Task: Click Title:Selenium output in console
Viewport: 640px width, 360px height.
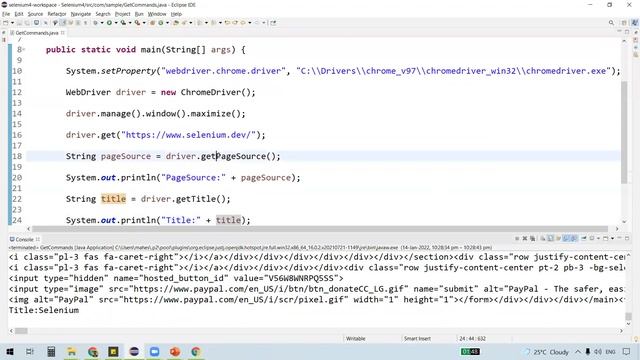Action: pyautogui.click(x=44, y=310)
